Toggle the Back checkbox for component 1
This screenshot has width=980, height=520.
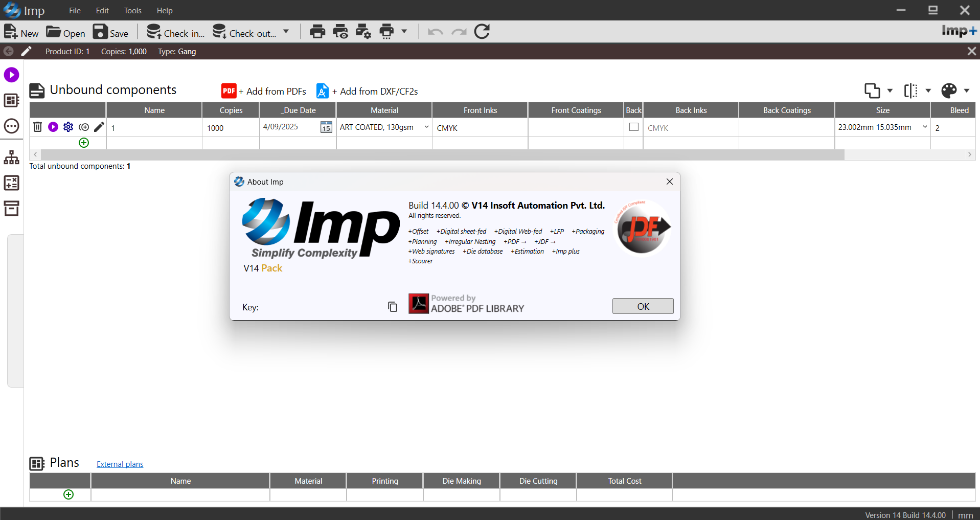point(634,127)
